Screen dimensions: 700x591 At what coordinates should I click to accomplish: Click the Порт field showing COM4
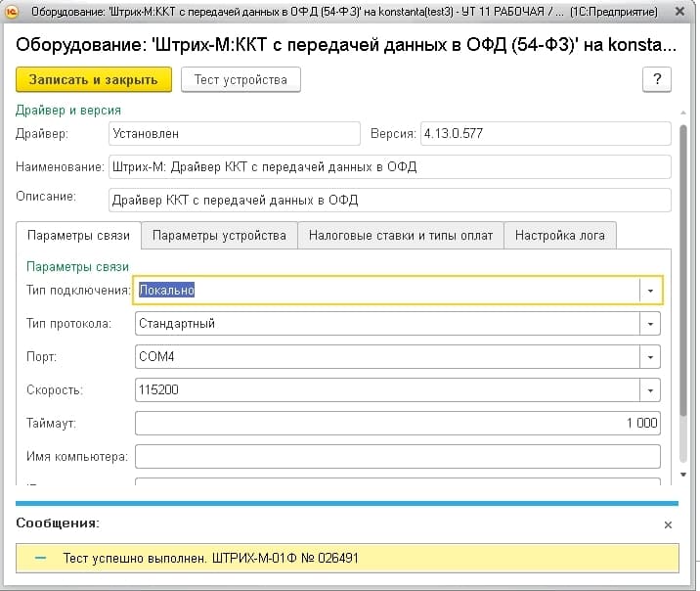387,357
